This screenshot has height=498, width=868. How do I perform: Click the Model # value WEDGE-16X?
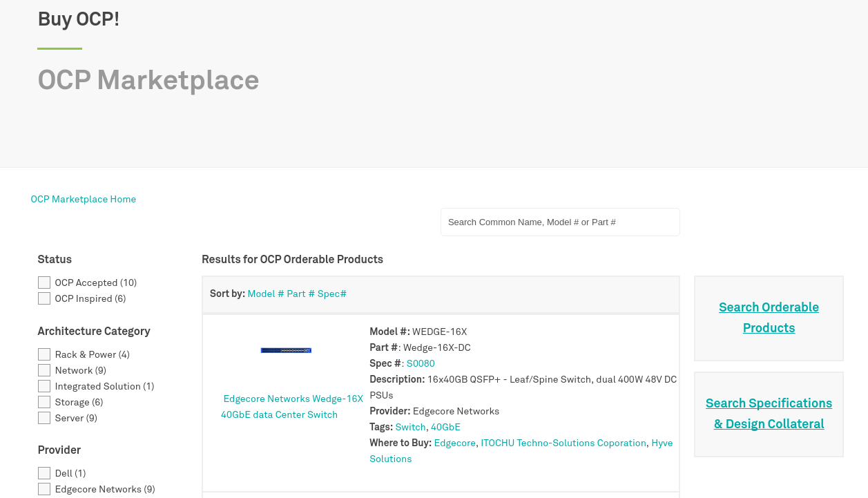[440, 332]
